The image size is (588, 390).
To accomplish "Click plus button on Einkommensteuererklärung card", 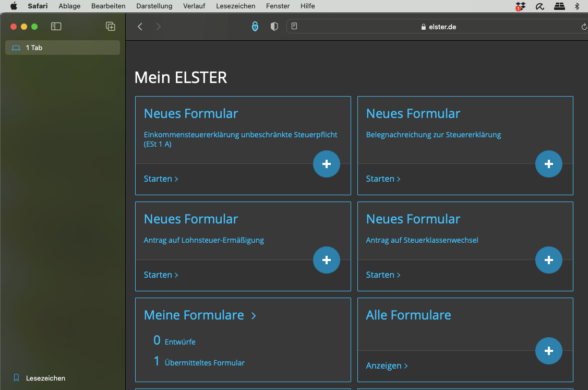I will pyautogui.click(x=327, y=164).
